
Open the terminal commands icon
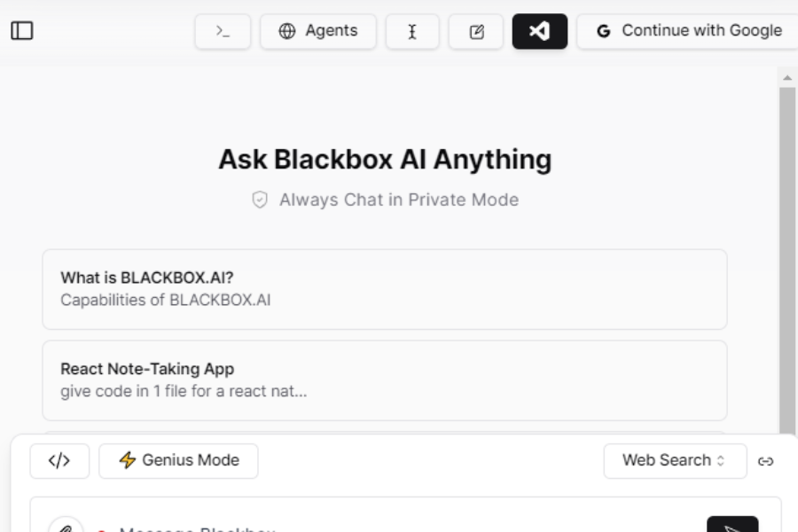pos(223,29)
